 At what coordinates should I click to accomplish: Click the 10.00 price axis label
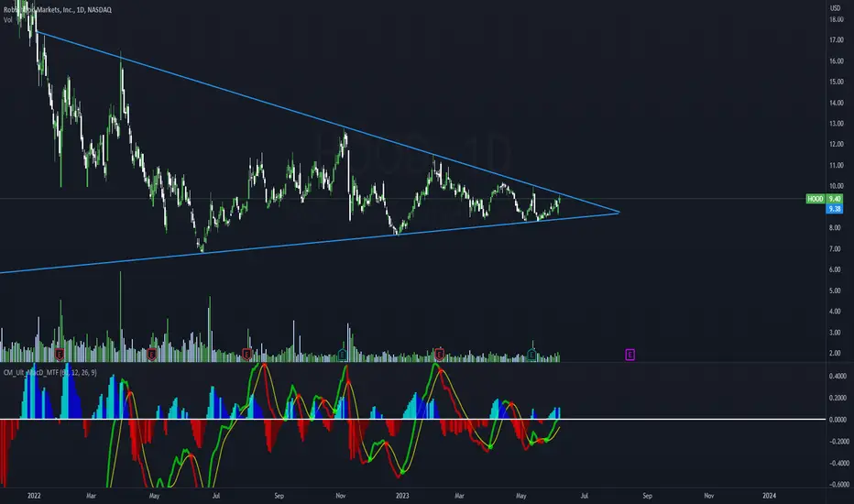point(836,186)
